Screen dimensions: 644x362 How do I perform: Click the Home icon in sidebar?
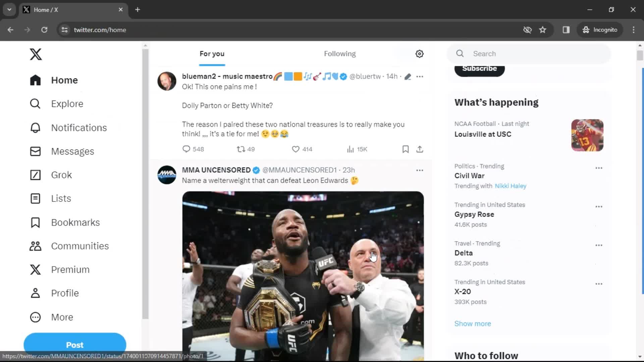click(x=35, y=80)
